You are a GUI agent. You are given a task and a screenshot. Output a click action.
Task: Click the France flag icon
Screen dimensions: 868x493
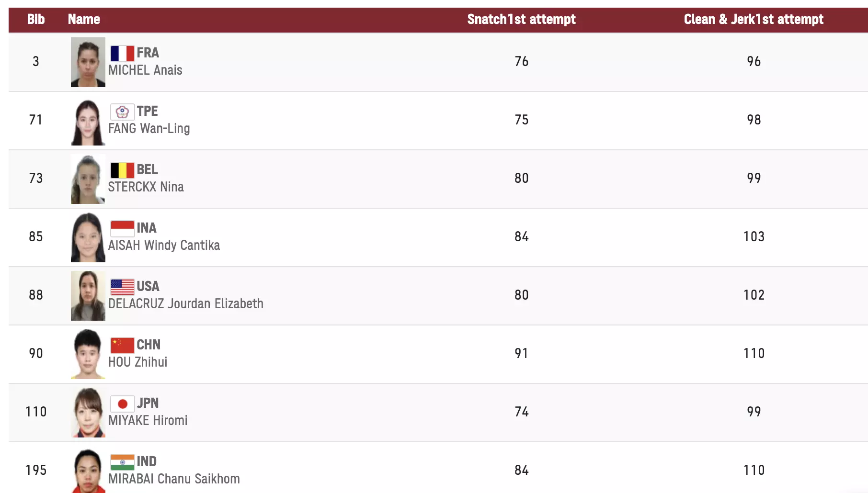(122, 53)
